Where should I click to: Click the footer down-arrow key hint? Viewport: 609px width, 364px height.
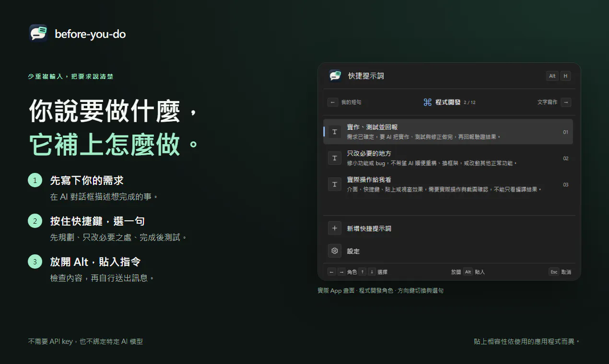click(372, 272)
